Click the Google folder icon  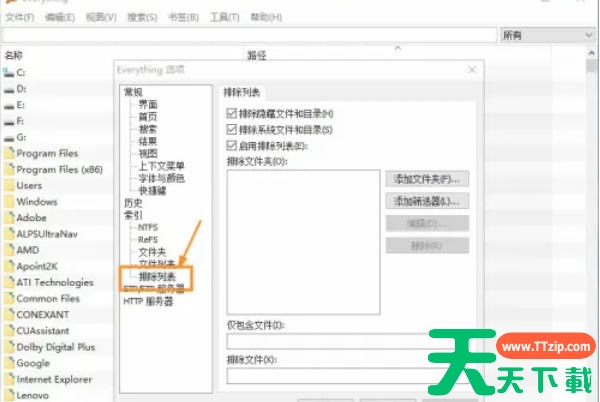tap(9, 363)
